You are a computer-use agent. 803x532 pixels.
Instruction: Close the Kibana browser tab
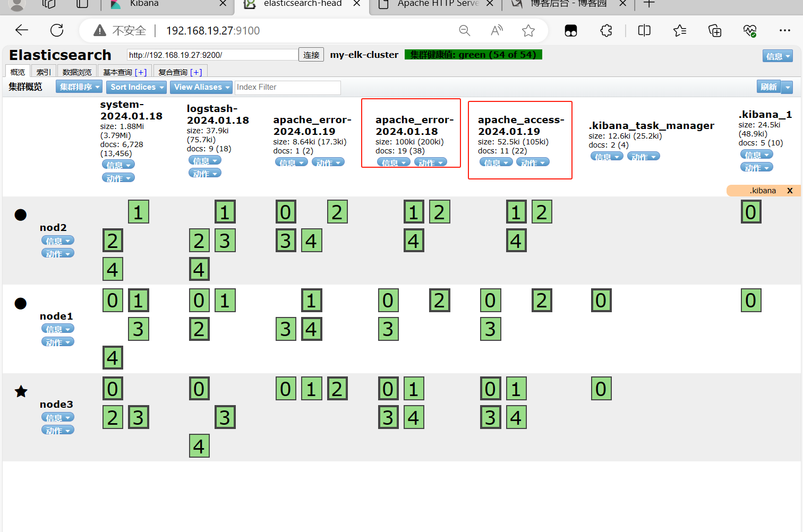pos(223,4)
